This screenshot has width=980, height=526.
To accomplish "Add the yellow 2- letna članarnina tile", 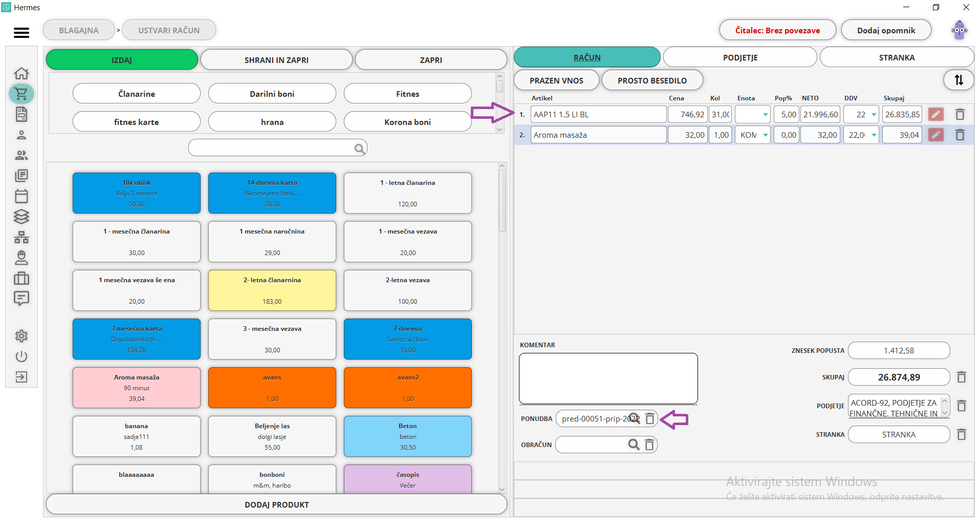I will [272, 290].
